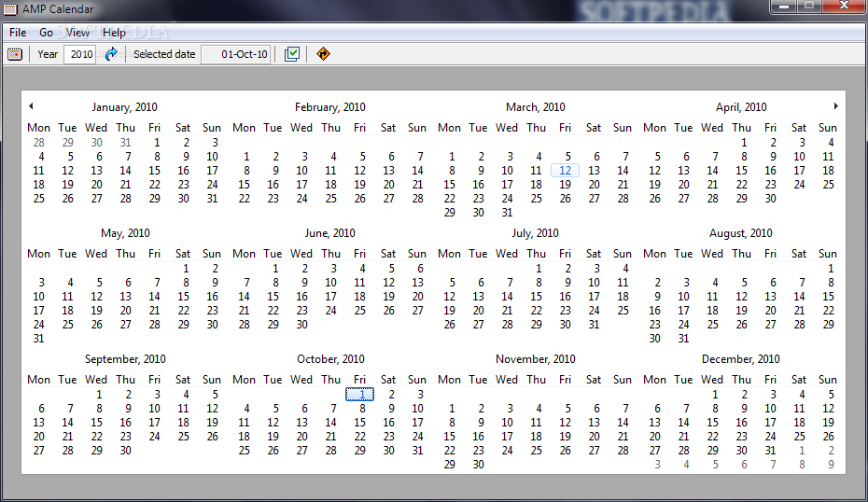Click the Selected date field 01-Oct-10

click(236, 54)
